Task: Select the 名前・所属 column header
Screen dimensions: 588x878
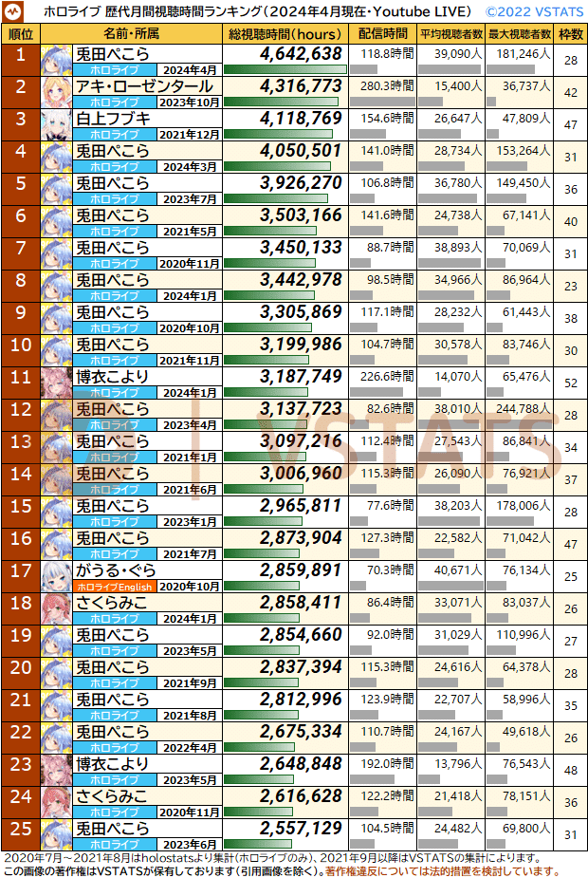Action: pos(132,34)
